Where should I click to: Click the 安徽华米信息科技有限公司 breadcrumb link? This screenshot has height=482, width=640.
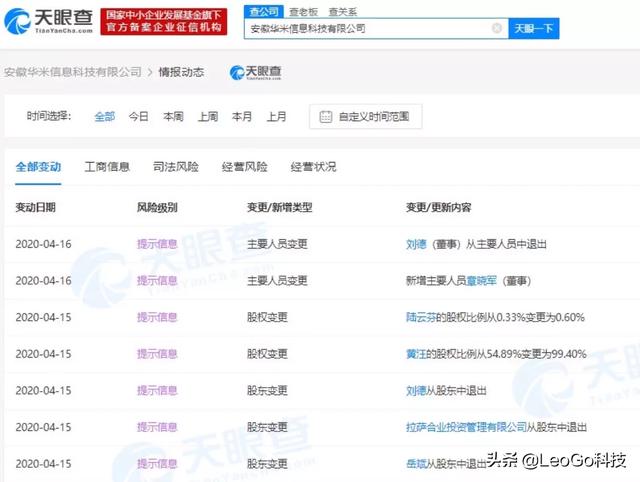[71, 72]
